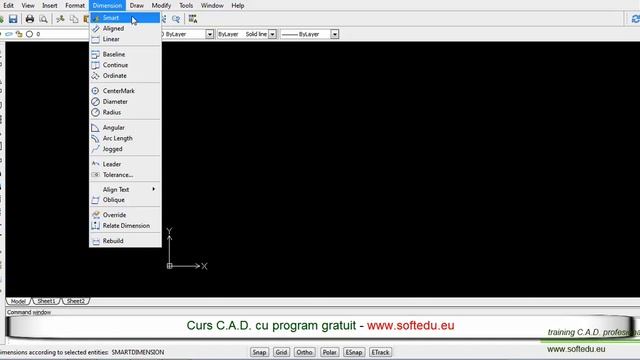Select the Leader command
Viewport: 640px width, 360px height.
coord(125,164)
